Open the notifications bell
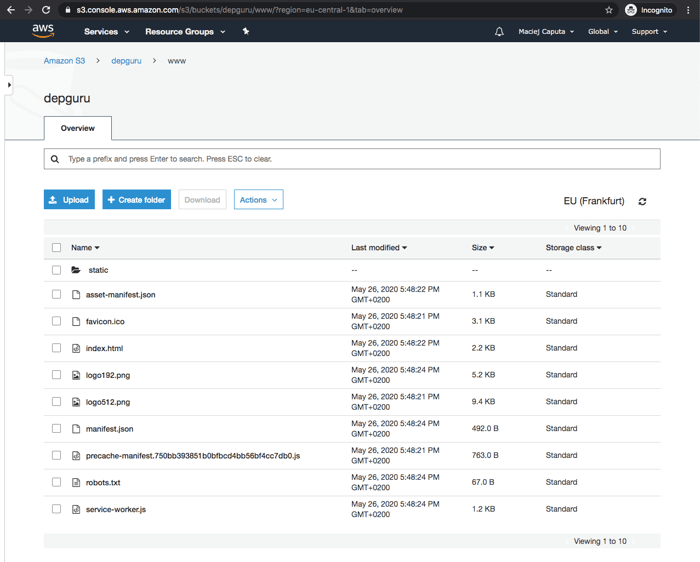The width and height of the screenshot is (700, 562). [499, 32]
